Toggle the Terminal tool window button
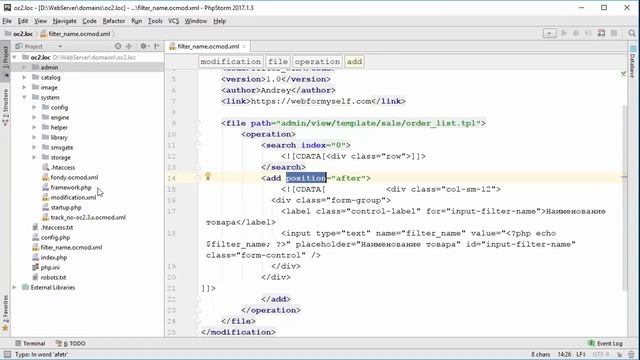This screenshot has width=640, height=360. tap(30, 343)
